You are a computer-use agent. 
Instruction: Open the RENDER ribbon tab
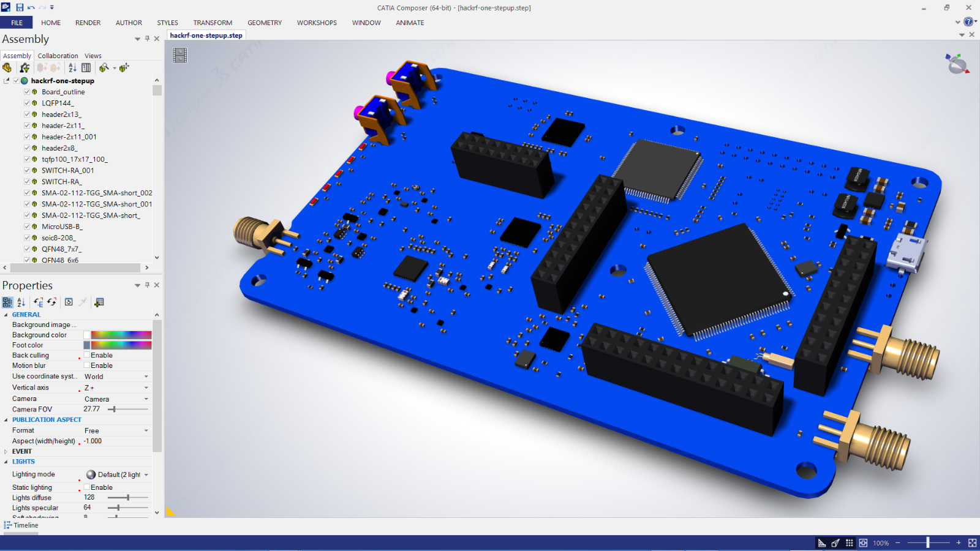click(x=88, y=23)
